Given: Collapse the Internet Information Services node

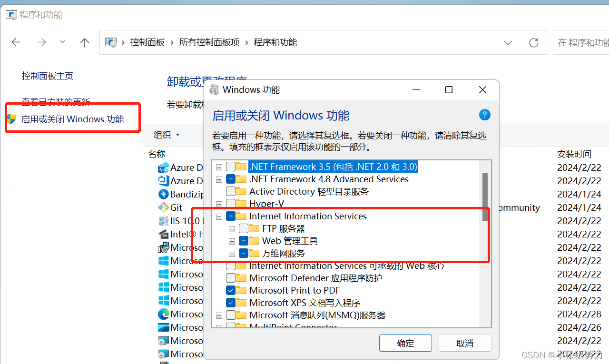Looking at the screenshot, I should [219, 216].
